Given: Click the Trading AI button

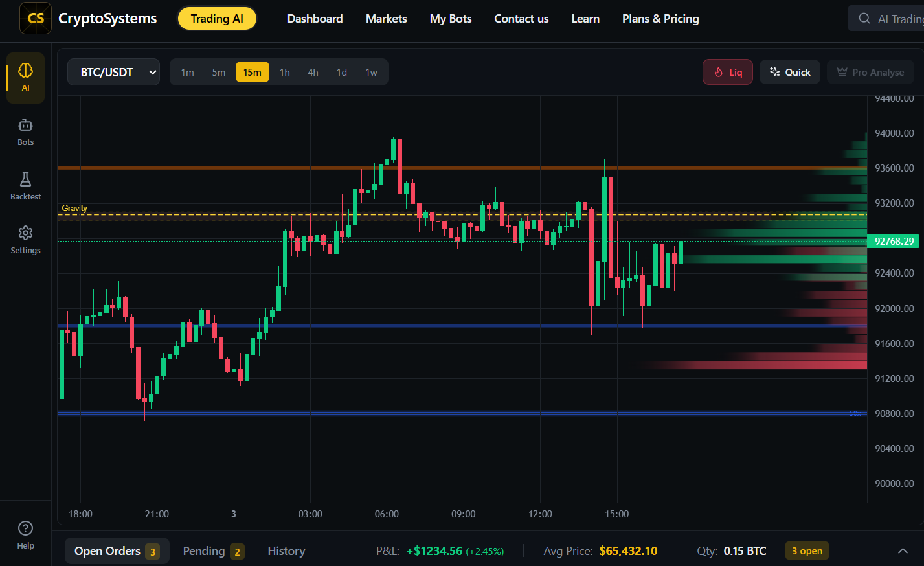Looking at the screenshot, I should click(217, 19).
